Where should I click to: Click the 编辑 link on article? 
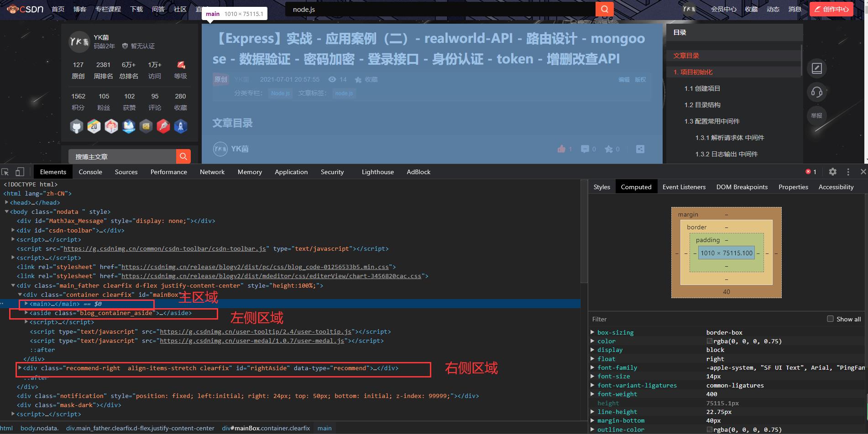point(623,79)
